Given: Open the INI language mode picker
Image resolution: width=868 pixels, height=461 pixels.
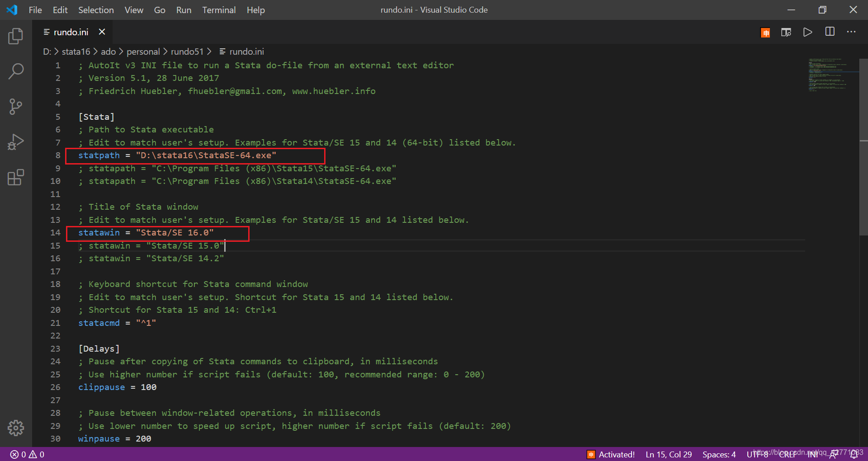Looking at the screenshot, I should coord(812,454).
